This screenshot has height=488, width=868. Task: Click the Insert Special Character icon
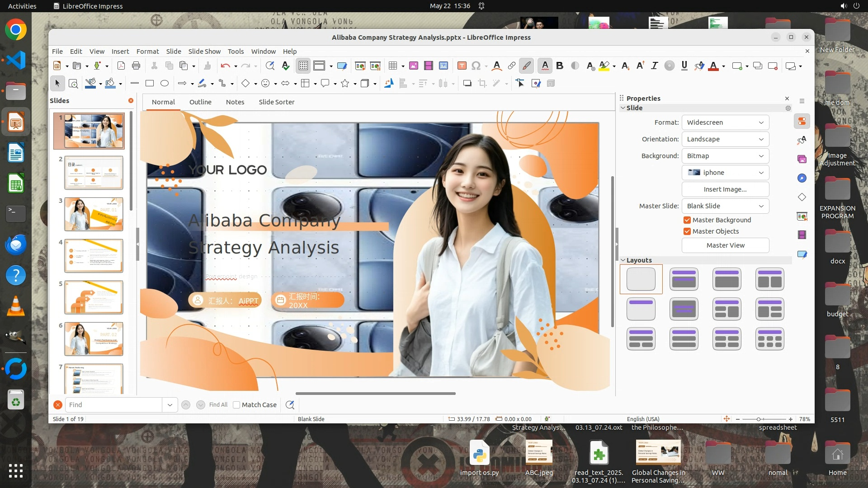pos(476,66)
